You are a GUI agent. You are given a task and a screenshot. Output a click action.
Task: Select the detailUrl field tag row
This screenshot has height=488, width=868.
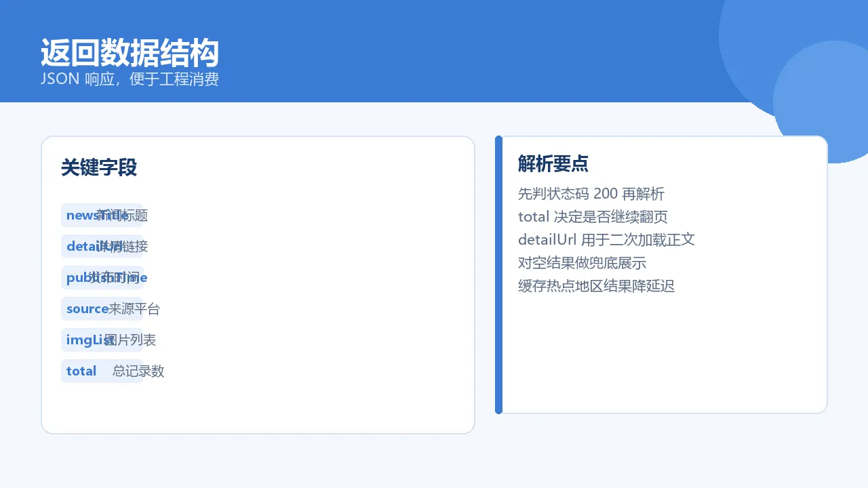pos(102,247)
